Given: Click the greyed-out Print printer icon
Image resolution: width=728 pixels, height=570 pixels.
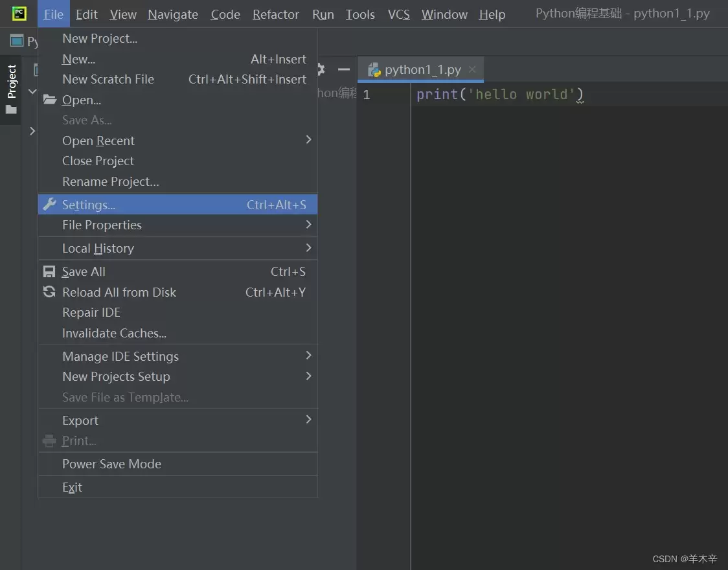Looking at the screenshot, I should pyautogui.click(x=49, y=440).
